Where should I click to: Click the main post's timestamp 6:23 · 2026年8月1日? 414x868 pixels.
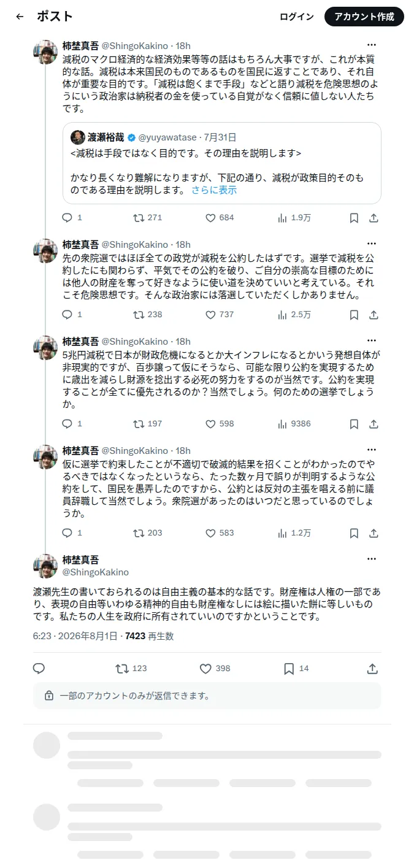click(x=75, y=636)
